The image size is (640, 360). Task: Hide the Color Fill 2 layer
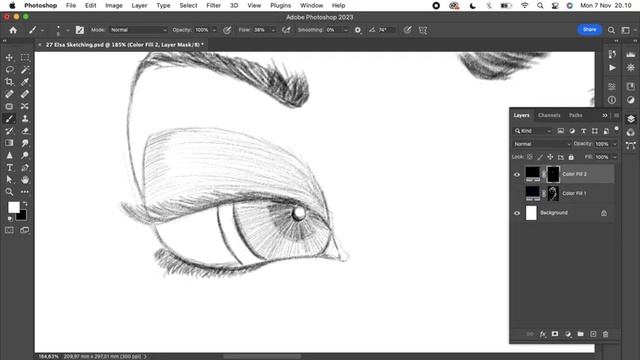(x=517, y=174)
